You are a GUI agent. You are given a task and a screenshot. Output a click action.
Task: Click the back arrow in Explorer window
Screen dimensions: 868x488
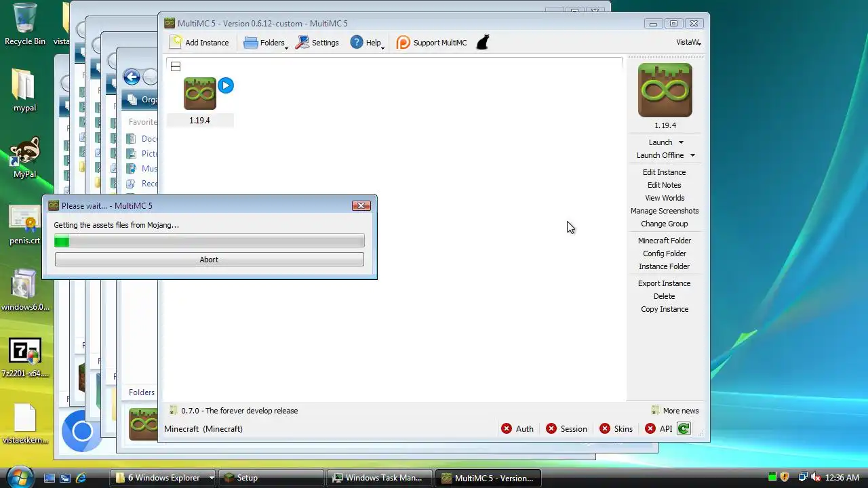pyautogui.click(x=132, y=77)
